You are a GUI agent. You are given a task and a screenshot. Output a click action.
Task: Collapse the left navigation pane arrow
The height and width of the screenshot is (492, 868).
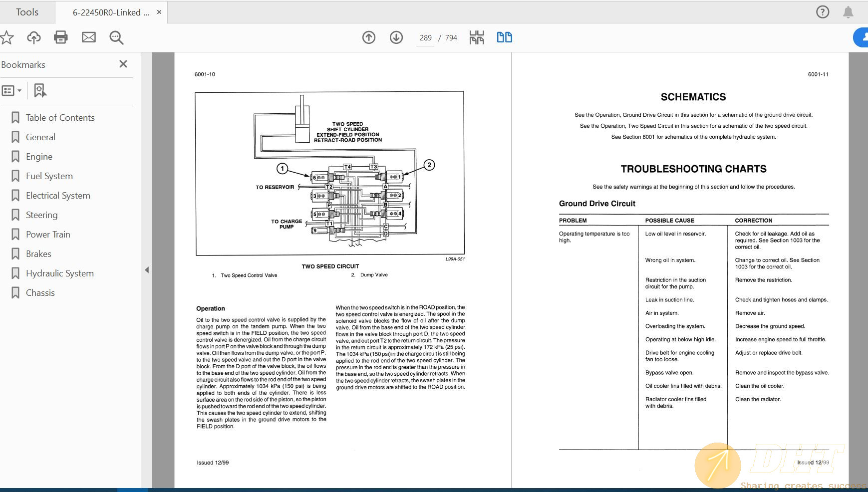(147, 270)
